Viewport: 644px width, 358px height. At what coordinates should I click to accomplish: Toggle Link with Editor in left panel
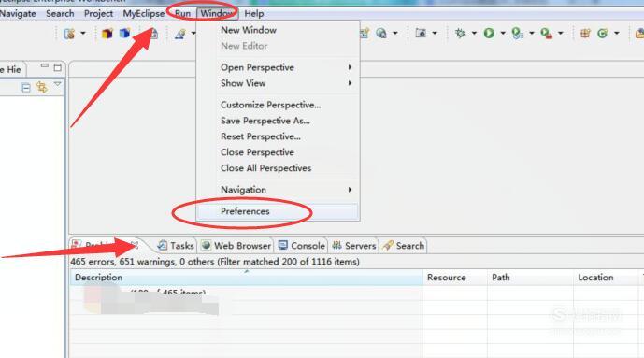coord(41,87)
